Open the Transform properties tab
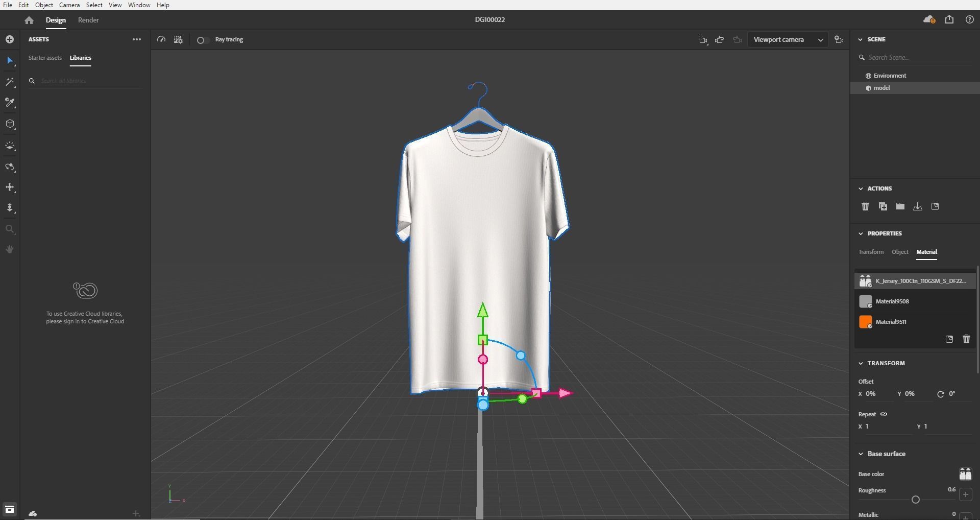 pos(871,252)
